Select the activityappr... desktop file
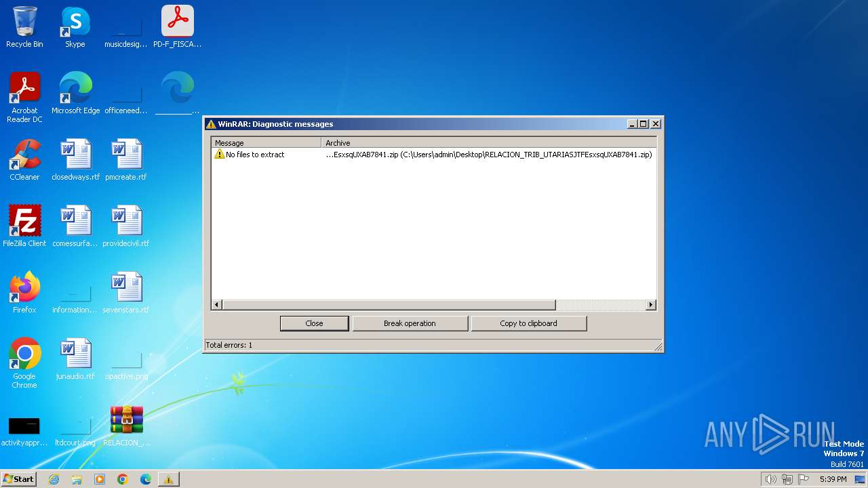The height and width of the screenshot is (488, 868). [x=24, y=430]
